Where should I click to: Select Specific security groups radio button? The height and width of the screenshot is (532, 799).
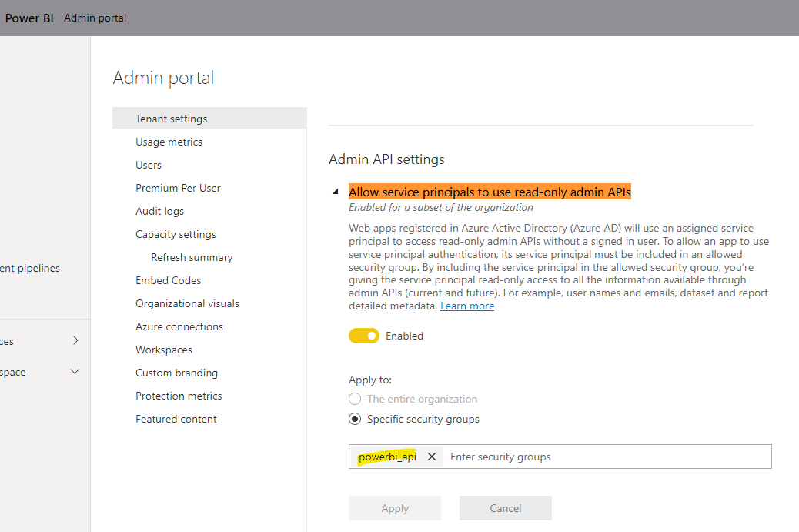coord(355,419)
